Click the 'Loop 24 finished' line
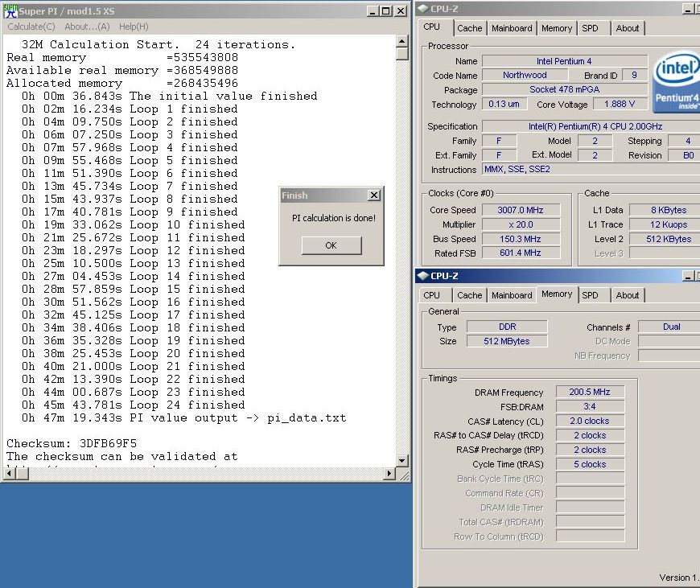This screenshot has height=588, width=700. point(133,405)
